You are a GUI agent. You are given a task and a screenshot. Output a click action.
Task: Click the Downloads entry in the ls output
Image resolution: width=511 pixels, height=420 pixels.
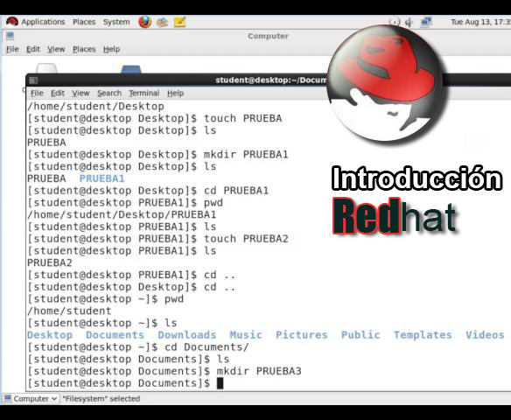tap(187, 335)
